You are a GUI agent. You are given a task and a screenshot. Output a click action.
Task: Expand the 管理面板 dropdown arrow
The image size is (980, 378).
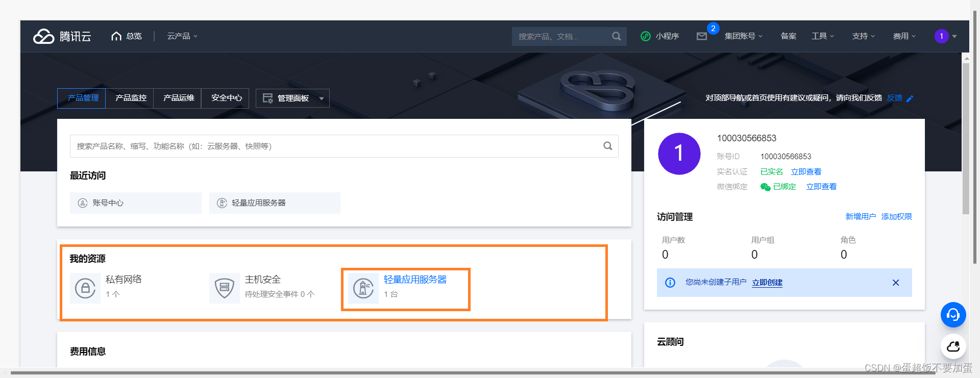322,98
